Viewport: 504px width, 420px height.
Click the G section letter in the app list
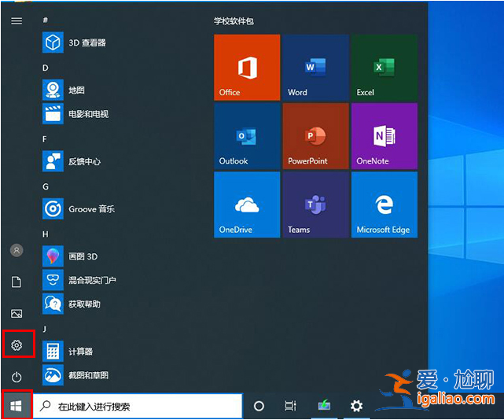[x=46, y=186]
